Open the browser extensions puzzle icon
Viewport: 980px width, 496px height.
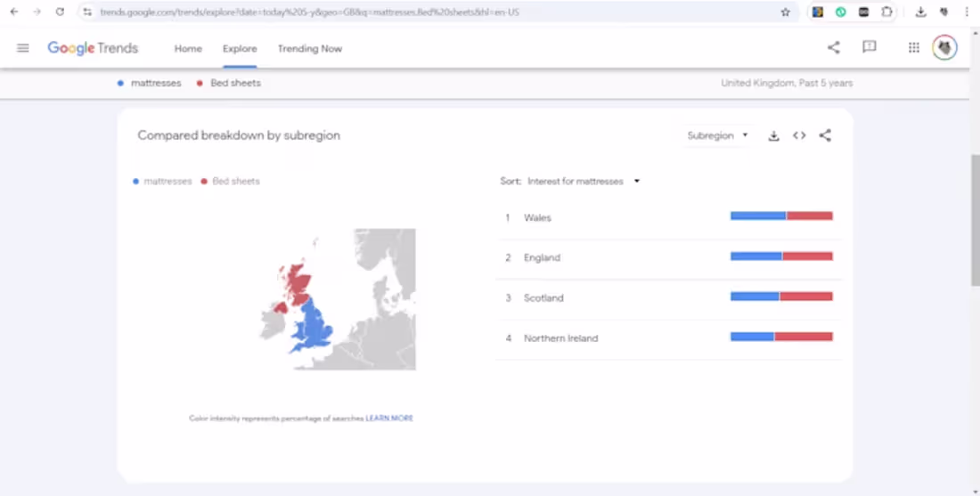pos(886,12)
